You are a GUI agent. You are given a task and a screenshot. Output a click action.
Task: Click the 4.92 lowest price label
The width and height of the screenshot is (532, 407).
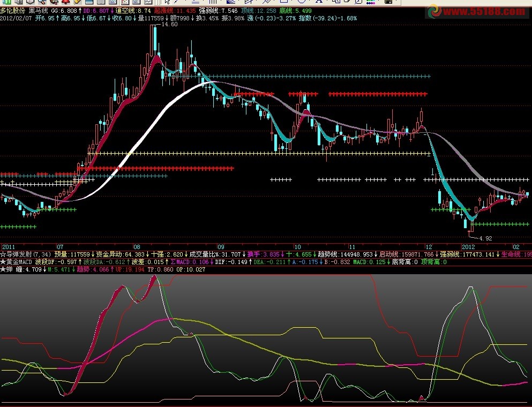pyautogui.click(x=485, y=238)
